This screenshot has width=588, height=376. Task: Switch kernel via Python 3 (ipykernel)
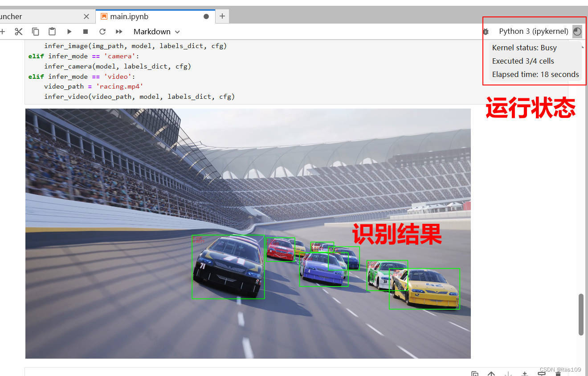point(534,31)
